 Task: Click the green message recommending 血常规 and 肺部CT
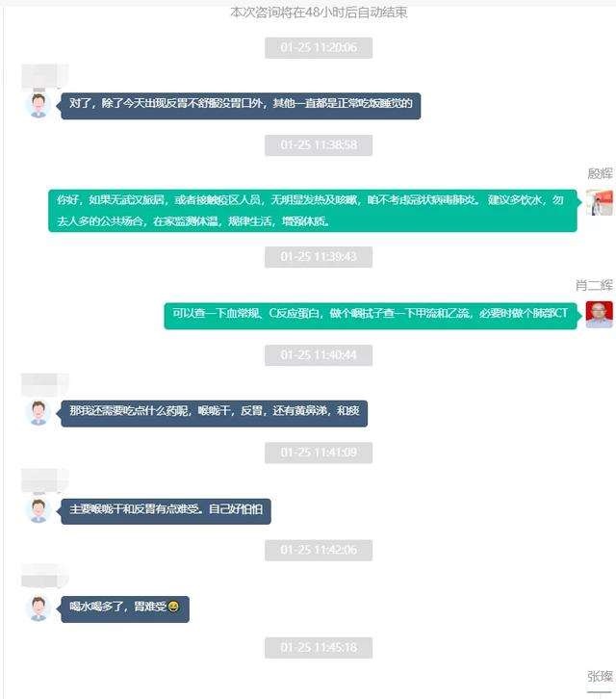click(371, 316)
